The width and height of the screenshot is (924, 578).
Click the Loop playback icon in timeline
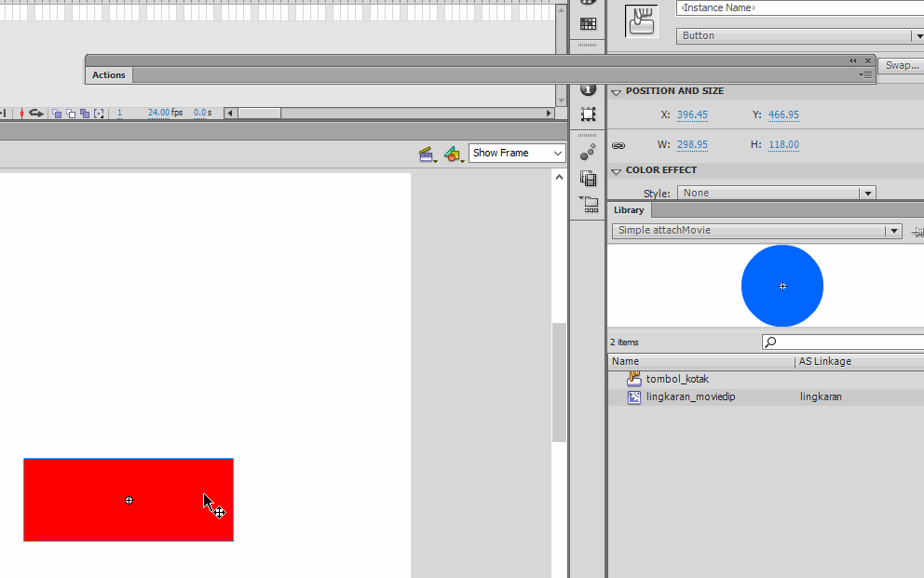pos(35,113)
